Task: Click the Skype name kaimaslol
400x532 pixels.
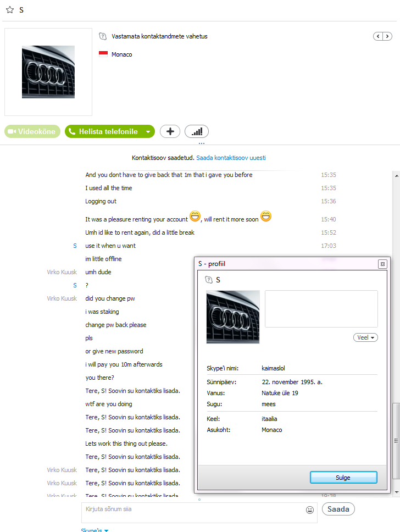Action: (x=273, y=368)
